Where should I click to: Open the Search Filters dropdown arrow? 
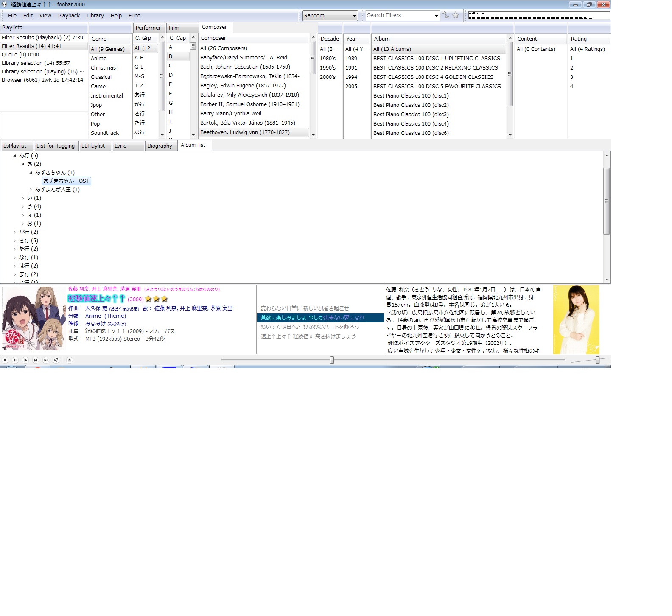click(437, 16)
